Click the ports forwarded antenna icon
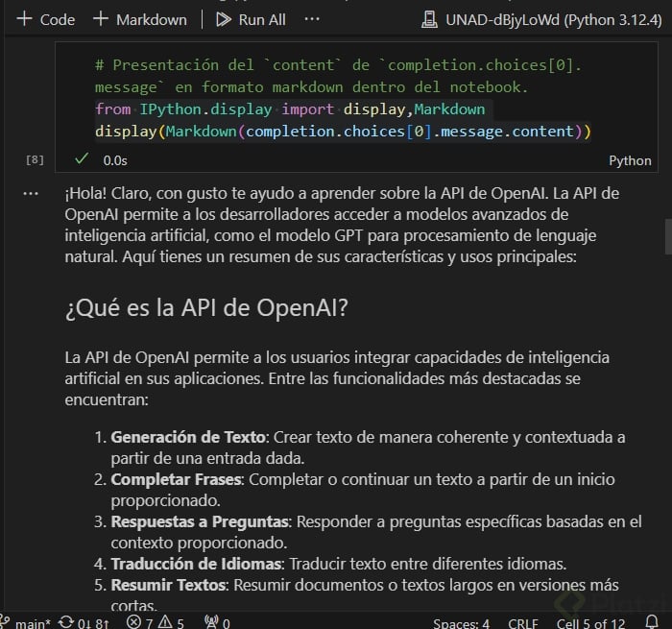 point(217,622)
